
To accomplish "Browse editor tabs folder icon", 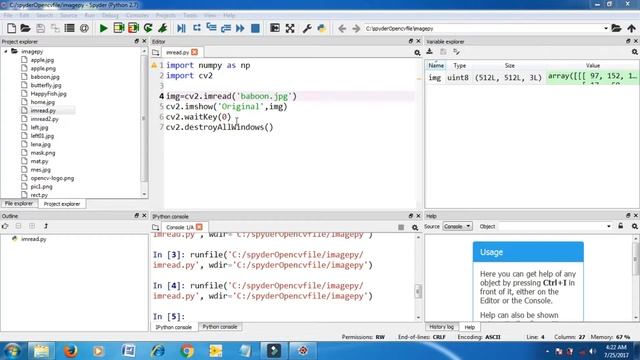I will [156, 52].
